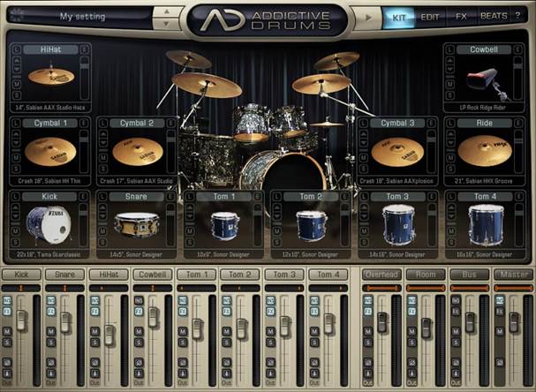Screen dimensions: 536x392
Task: Mute the HiHat kit slot with M
Action: pos(17,84)
